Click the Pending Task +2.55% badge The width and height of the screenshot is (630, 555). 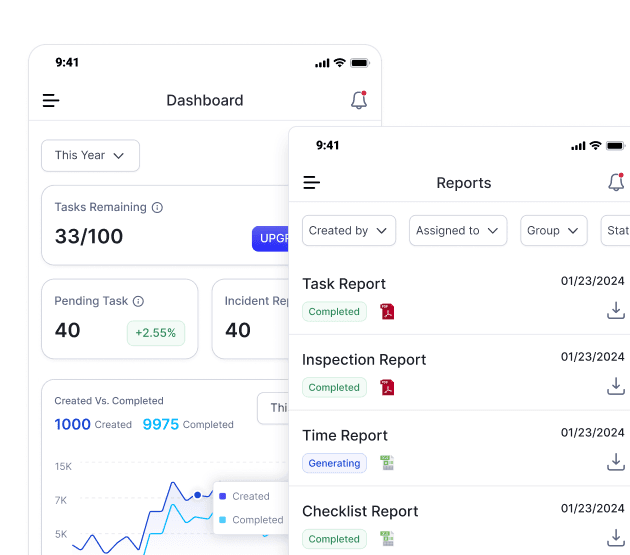pos(156,333)
